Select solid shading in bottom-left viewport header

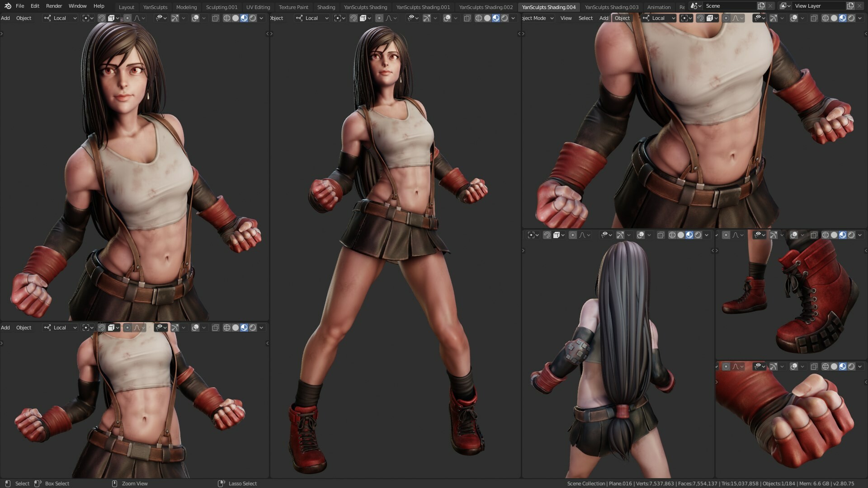point(236,328)
